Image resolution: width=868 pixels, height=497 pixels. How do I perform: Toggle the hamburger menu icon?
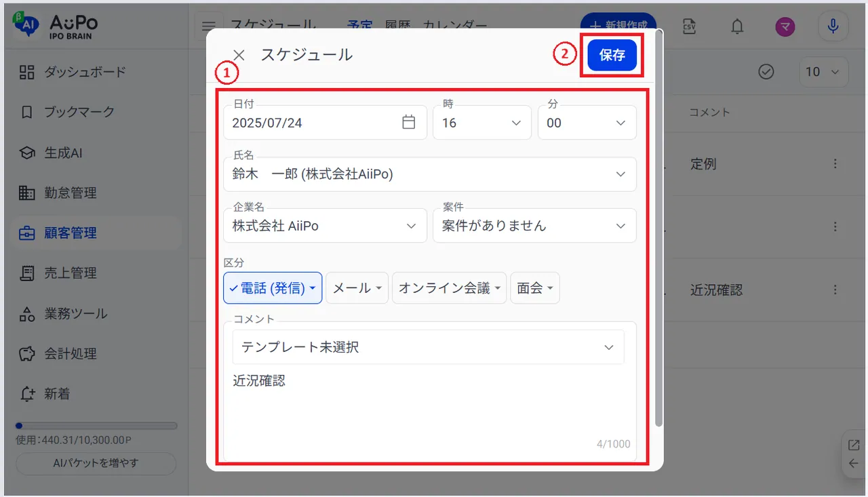point(208,26)
